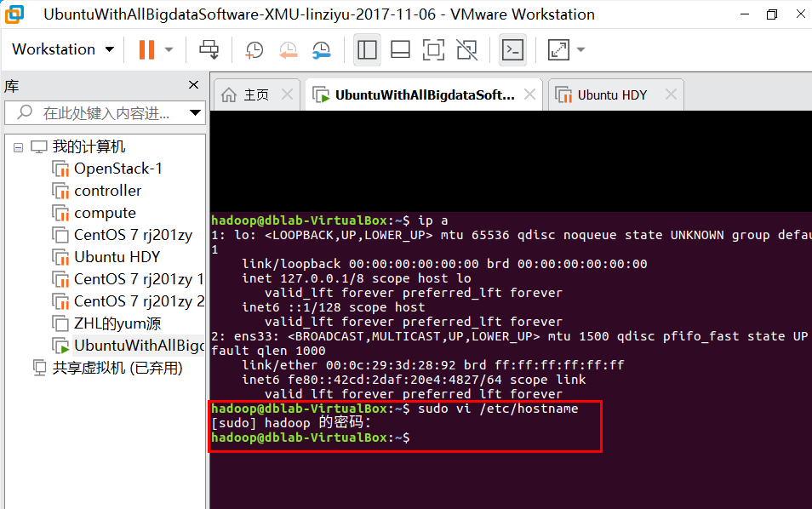This screenshot has height=509, width=812.
Task: Close the Ubuntu HDY tab
Action: pos(671,94)
